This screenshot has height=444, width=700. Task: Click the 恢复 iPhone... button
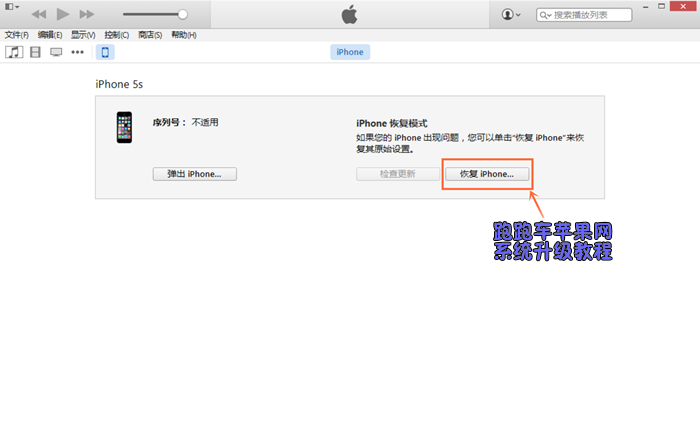point(487,174)
